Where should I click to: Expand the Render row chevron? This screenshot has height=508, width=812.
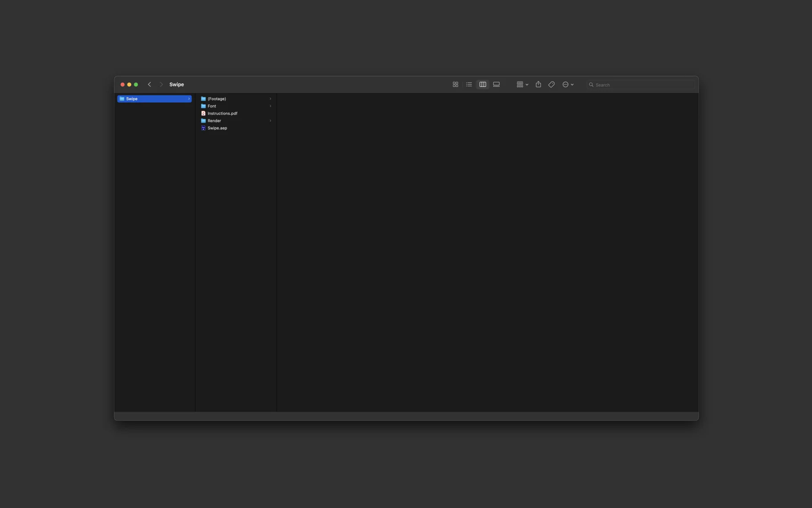[270, 121]
